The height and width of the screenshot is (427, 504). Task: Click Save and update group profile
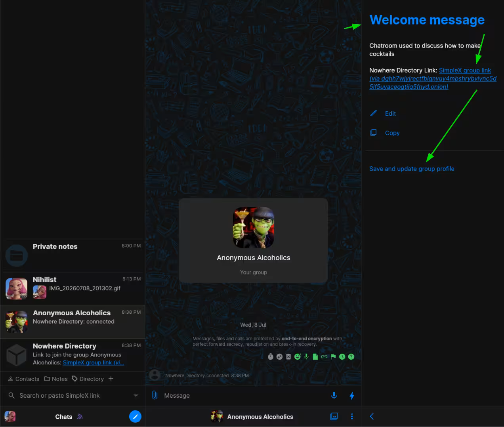pos(412,169)
